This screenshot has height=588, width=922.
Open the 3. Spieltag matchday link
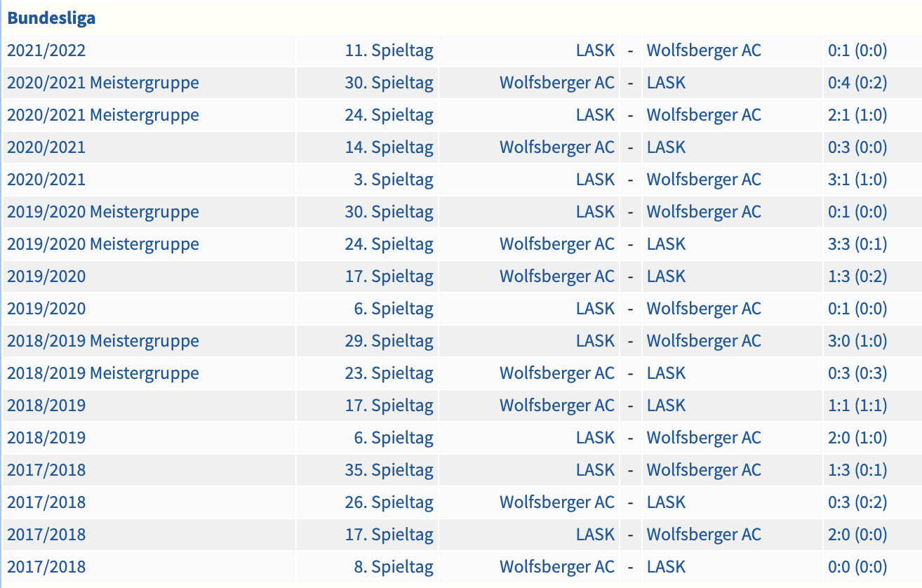tap(394, 180)
